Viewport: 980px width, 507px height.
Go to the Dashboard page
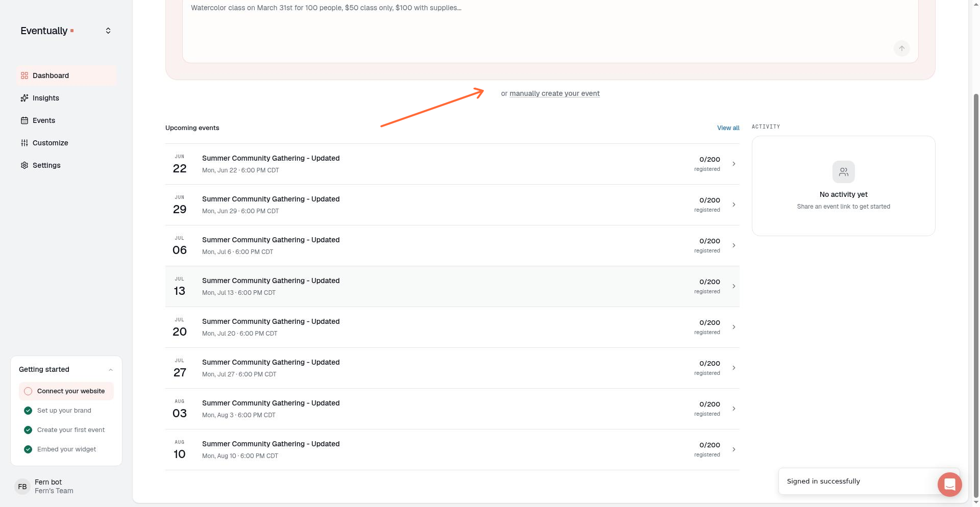(66, 75)
